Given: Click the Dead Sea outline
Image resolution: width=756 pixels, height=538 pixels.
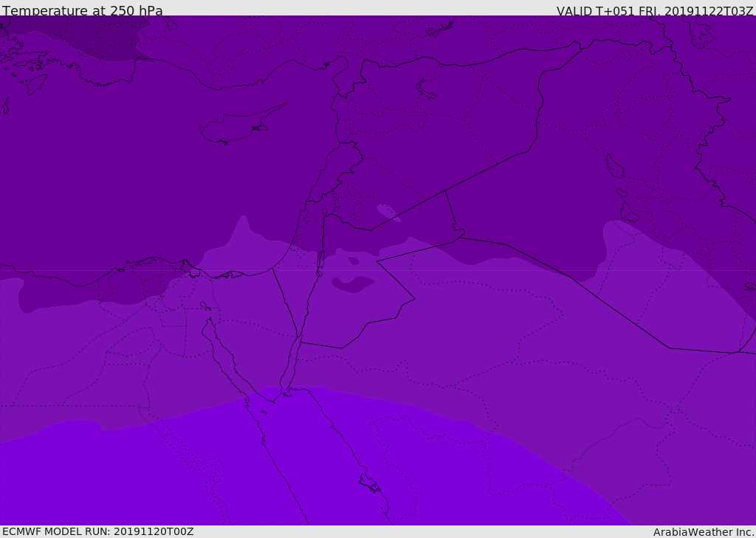Looking at the screenshot, I should [x=320, y=262].
